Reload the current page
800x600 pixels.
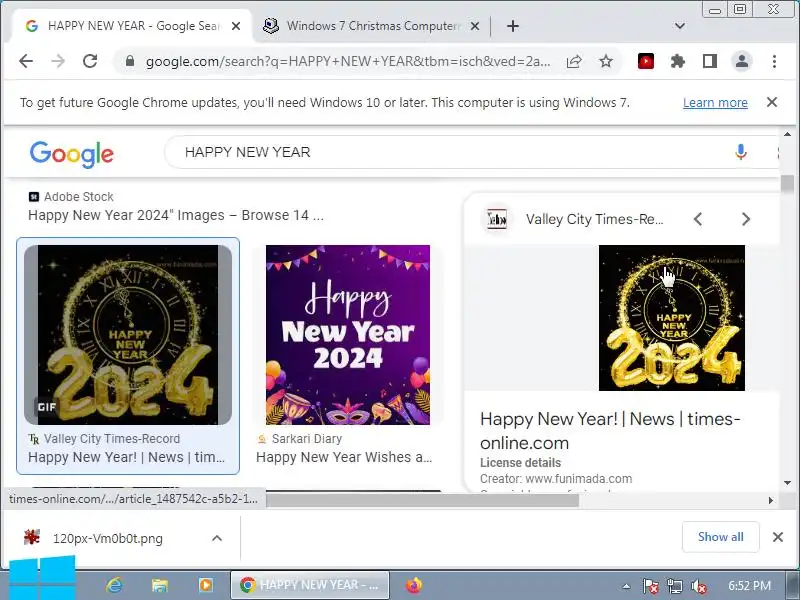[90, 61]
